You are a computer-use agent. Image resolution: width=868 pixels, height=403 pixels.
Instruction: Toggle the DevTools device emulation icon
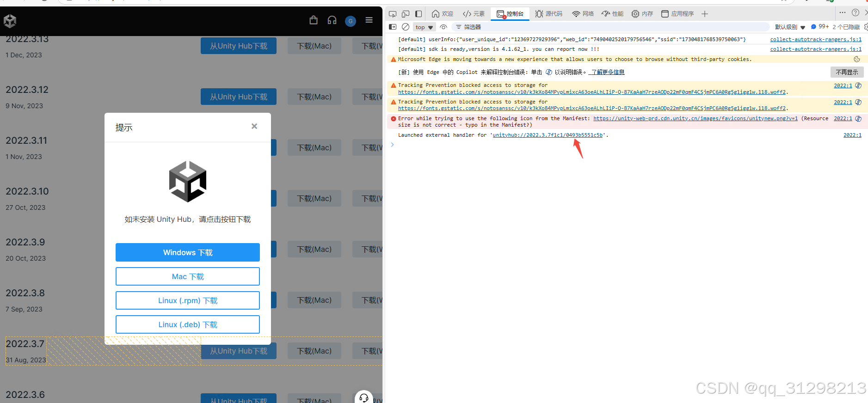(x=406, y=14)
